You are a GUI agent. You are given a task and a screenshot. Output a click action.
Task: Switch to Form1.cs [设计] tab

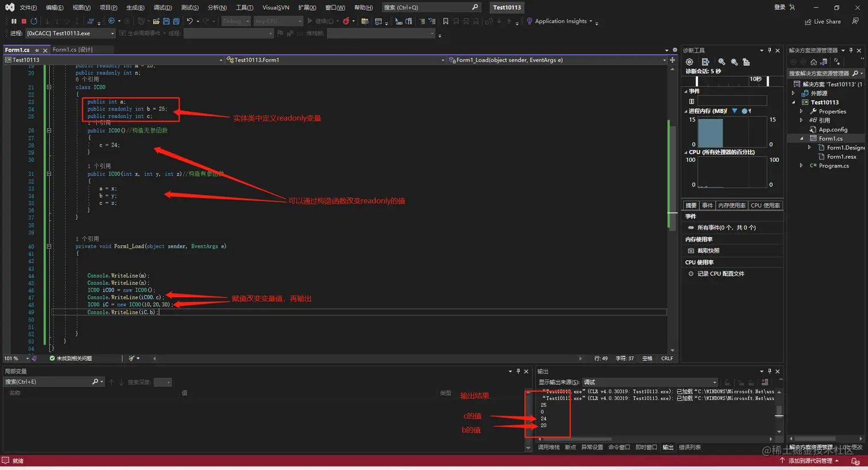pos(72,50)
